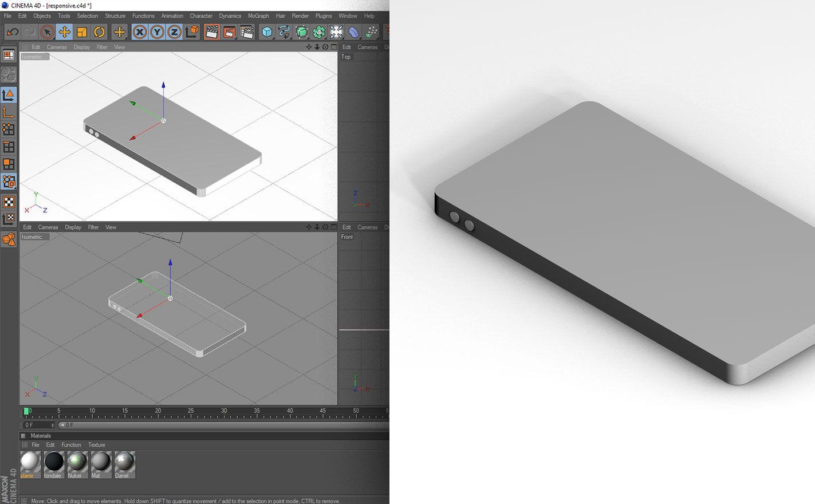Open the Cameras menu of top viewport
This screenshot has height=504, width=815.
point(57,47)
